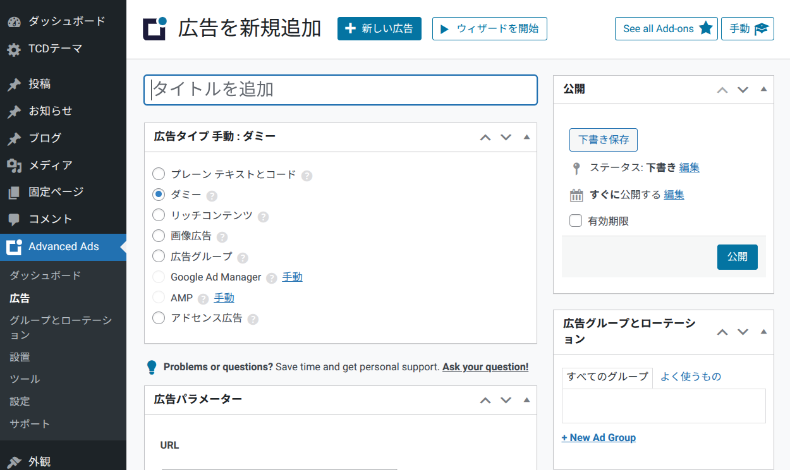Open サポート submenu item
The image size is (790, 470).
[x=30, y=424]
